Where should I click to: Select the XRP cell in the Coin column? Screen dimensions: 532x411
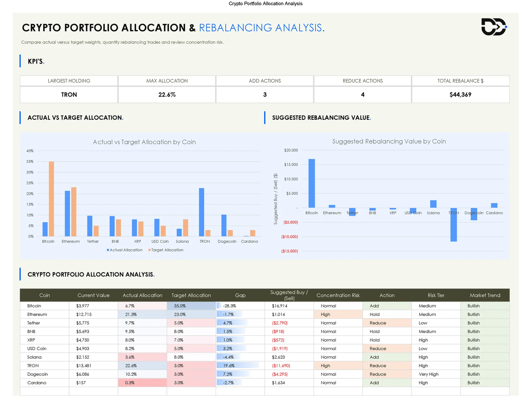(x=45, y=340)
